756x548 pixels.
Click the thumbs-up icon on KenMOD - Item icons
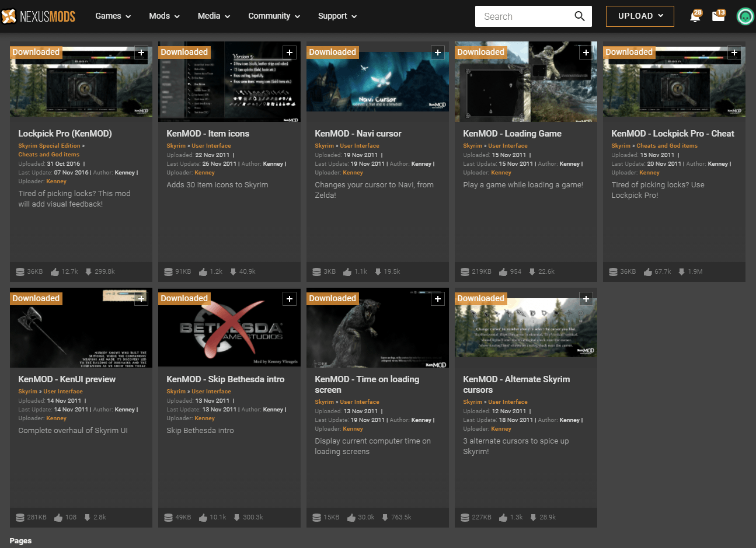pos(203,272)
